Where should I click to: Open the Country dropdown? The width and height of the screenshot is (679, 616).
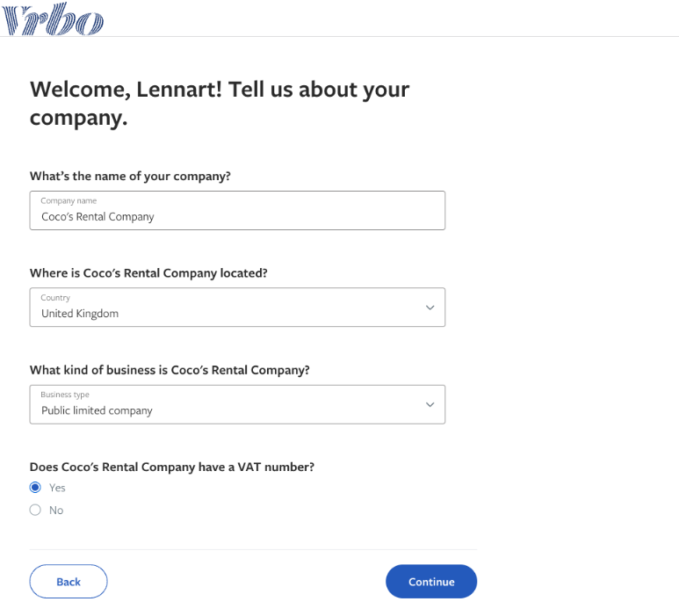click(237, 308)
